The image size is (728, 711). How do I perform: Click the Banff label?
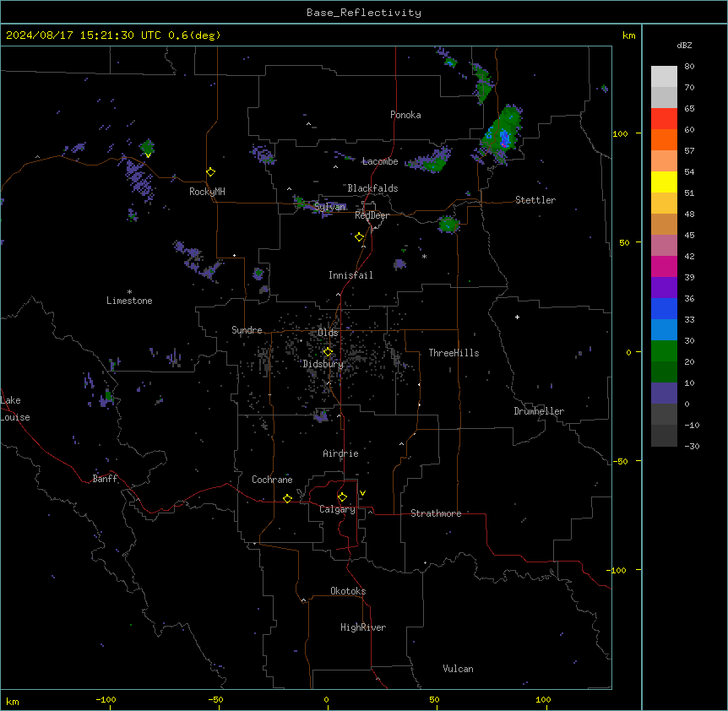click(x=105, y=479)
